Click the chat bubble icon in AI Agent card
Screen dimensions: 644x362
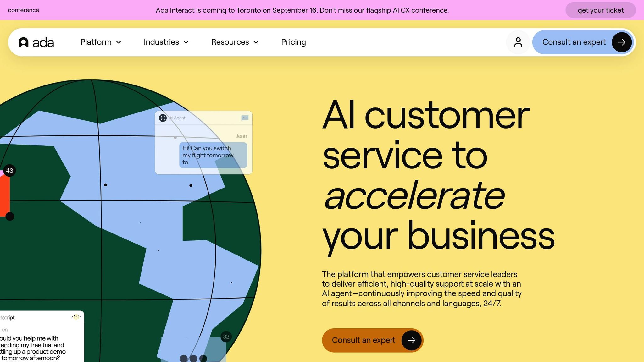(x=245, y=118)
